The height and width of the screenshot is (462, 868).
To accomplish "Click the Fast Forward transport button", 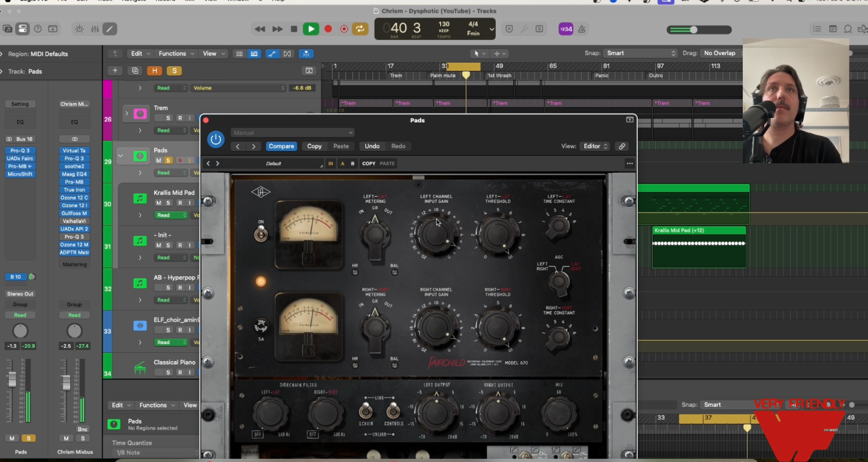I will [x=277, y=29].
